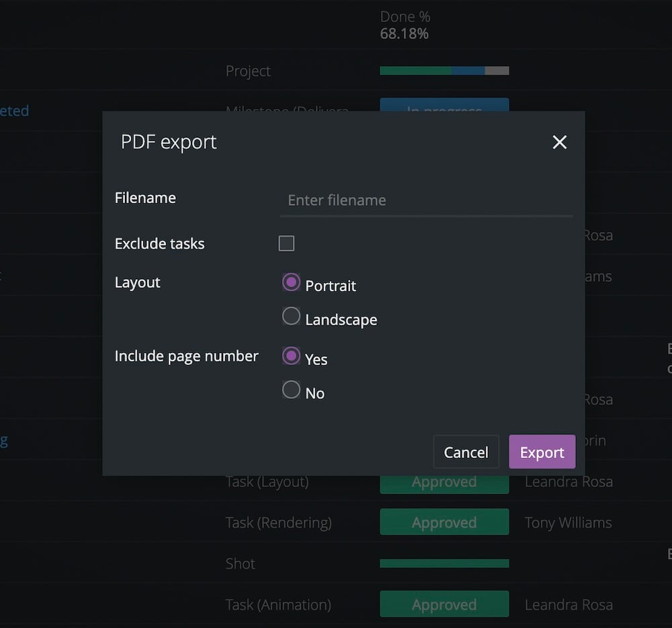This screenshot has width=672, height=628.
Task: Click the Shot row progress bar
Action: click(x=444, y=563)
